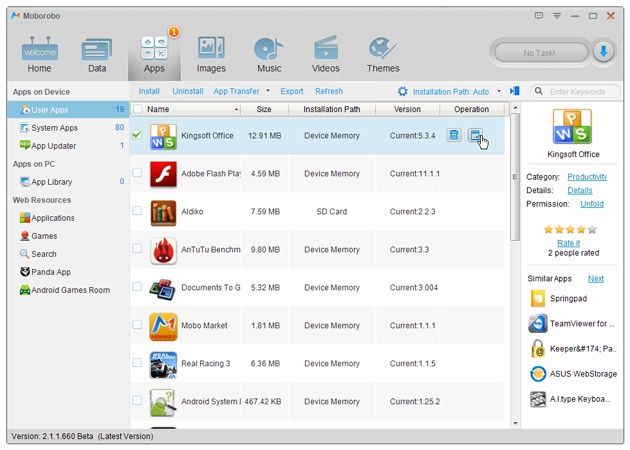Open App Library in sidebar
This screenshot has width=630, height=450.
(68, 182)
